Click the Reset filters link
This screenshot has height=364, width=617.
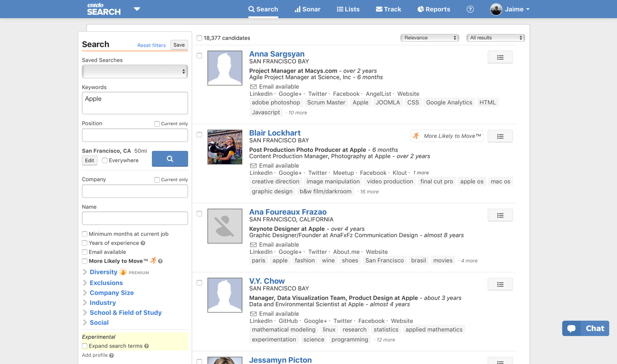click(151, 45)
